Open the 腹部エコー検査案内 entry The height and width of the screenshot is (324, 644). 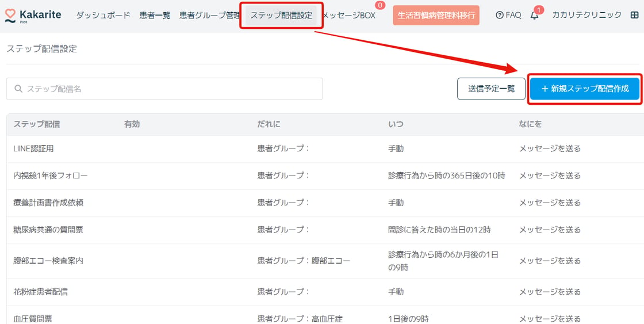48,261
